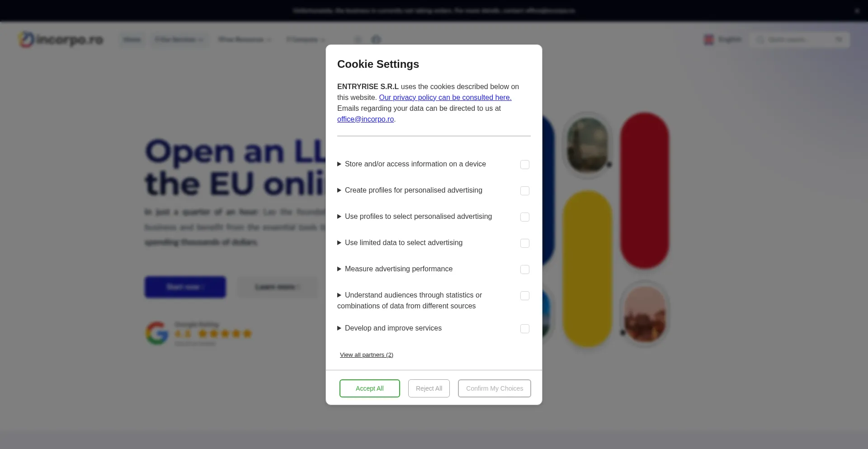Click the incorpo.ro logo icon

tap(26, 39)
